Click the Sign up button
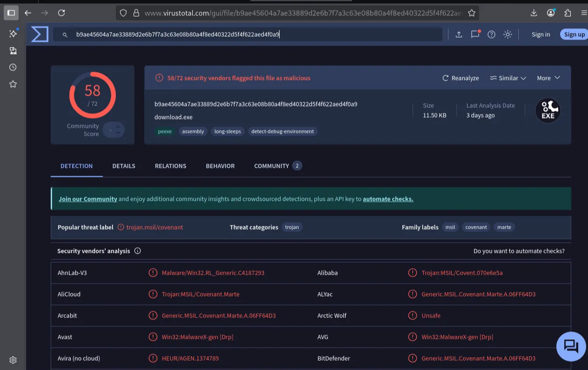The image size is (588, 370). [x=575, y=34]
